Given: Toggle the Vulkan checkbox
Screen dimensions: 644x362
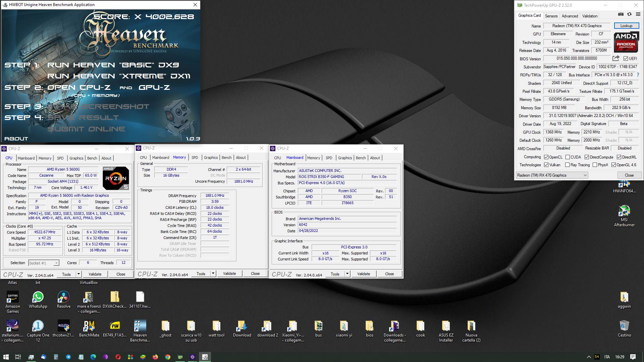Looking at the screenshot, I should pyautogui.click(x=546, y=165).
